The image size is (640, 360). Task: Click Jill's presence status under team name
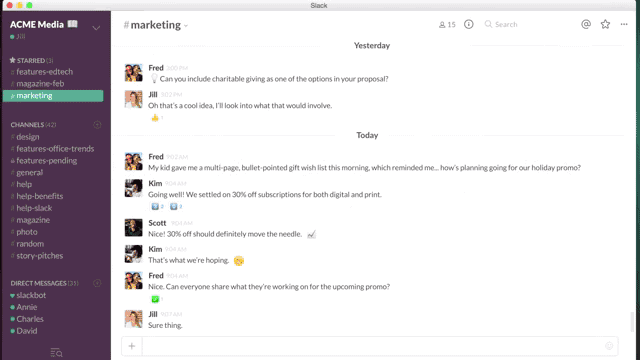click(x=18, y=37)
